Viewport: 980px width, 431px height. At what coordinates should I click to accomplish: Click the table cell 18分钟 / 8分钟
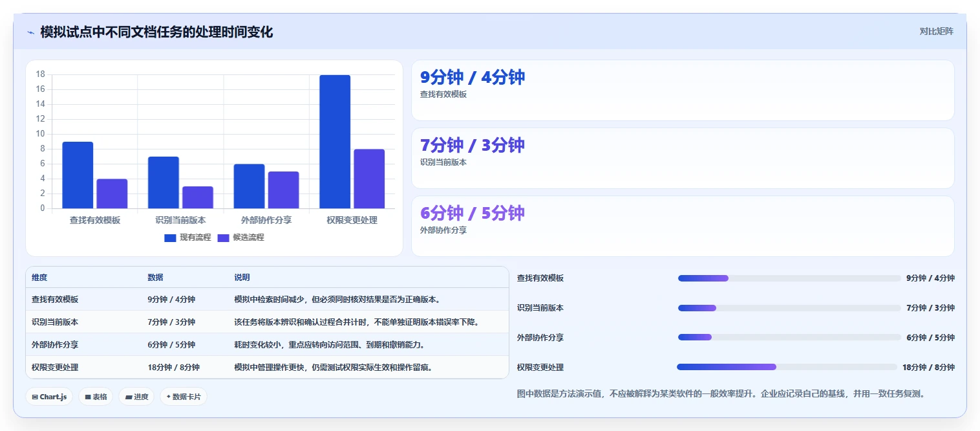173,367
